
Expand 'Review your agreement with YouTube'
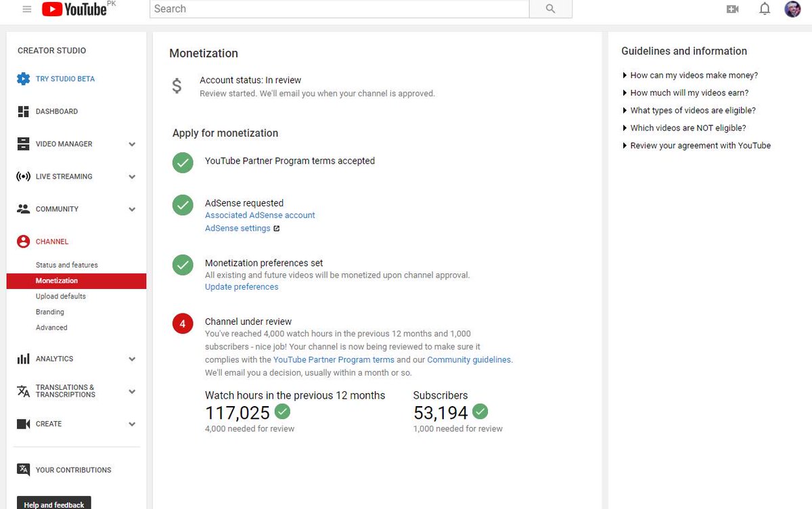tap(696, 146)
